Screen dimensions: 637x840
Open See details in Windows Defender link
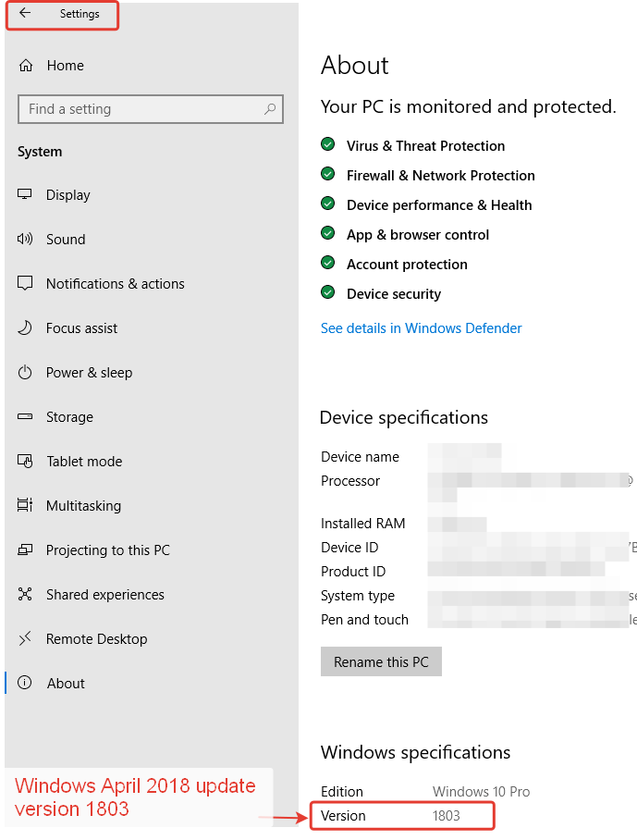tap(421, 327)
